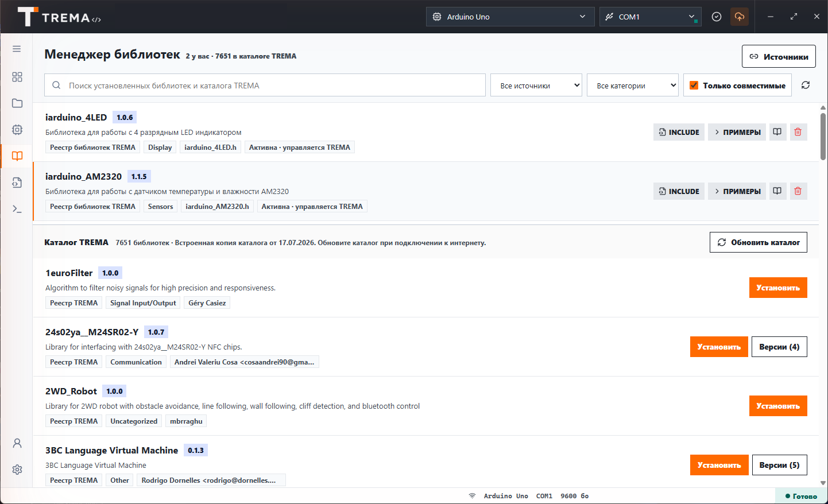Screen dimensions: 828x504
Task: Click Реестр TREMA tag of 1euroFilter
Action: pos(73,303)
